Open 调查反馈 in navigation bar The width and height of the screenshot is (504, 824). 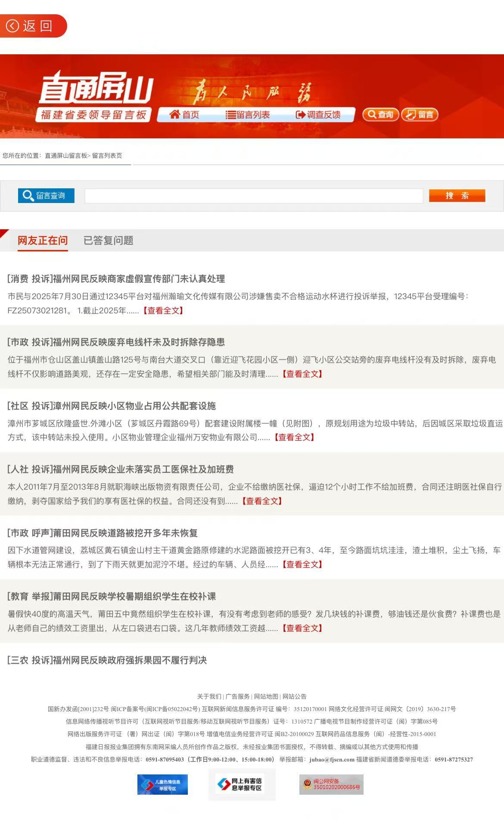(x=318, y=115)
